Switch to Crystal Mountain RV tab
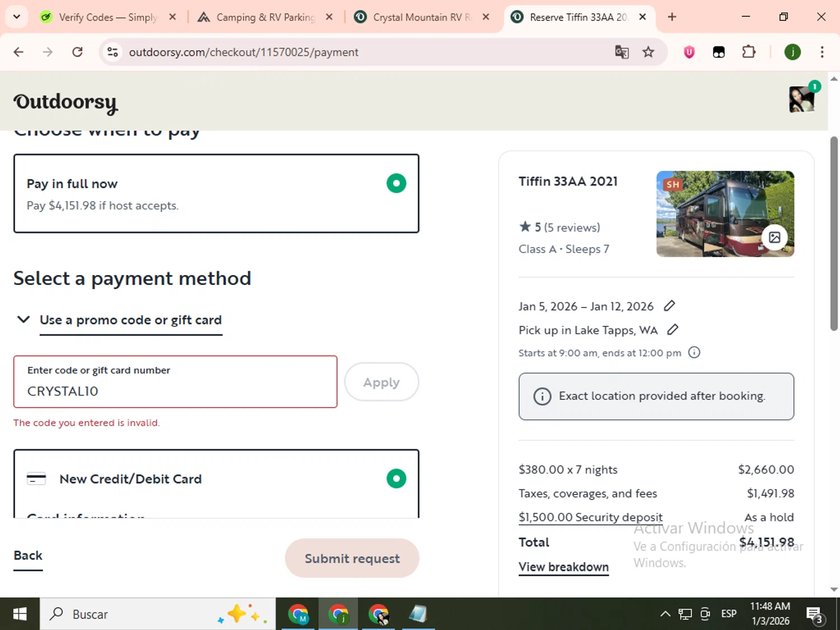The height and width of the screenshot is (630, 840). pos(422,17)
